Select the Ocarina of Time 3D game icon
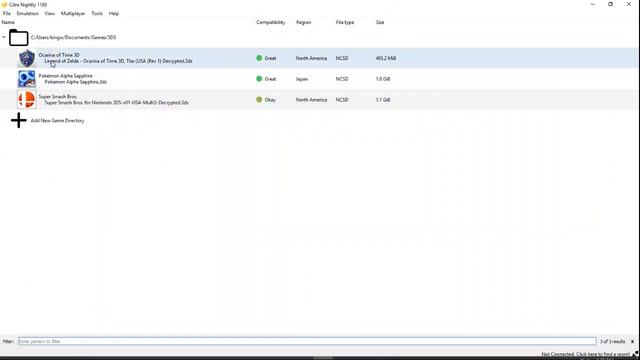640x360 pixels. [27, 58]
